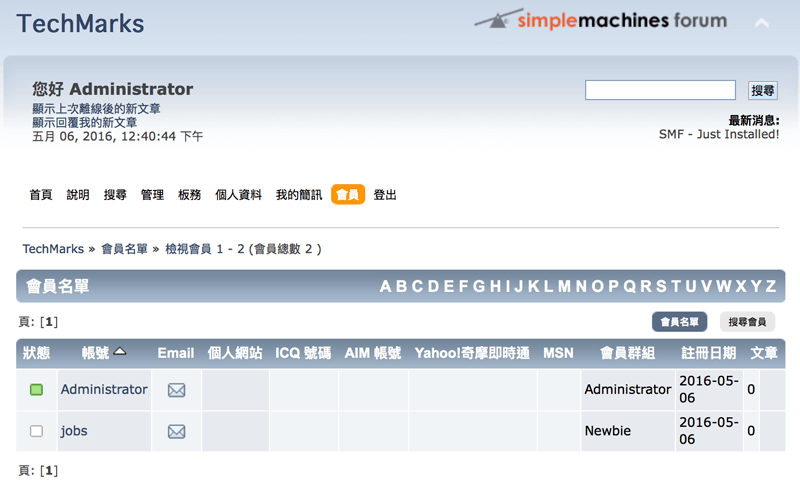The width and height of the screenshot is (800, 493).
Task: Filter members by letter D
Action: pyautogui.click(x=434, y=286)
